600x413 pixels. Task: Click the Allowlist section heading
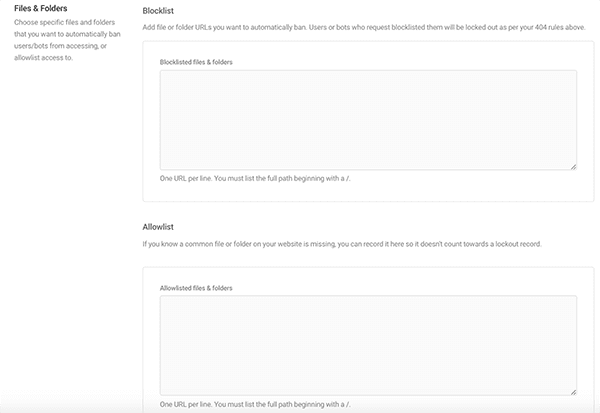point(159,227)
